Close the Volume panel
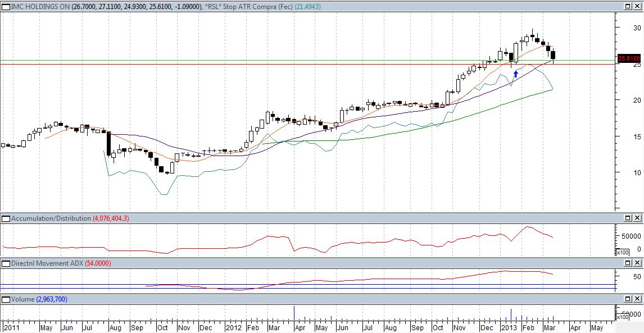 [637, 299]
